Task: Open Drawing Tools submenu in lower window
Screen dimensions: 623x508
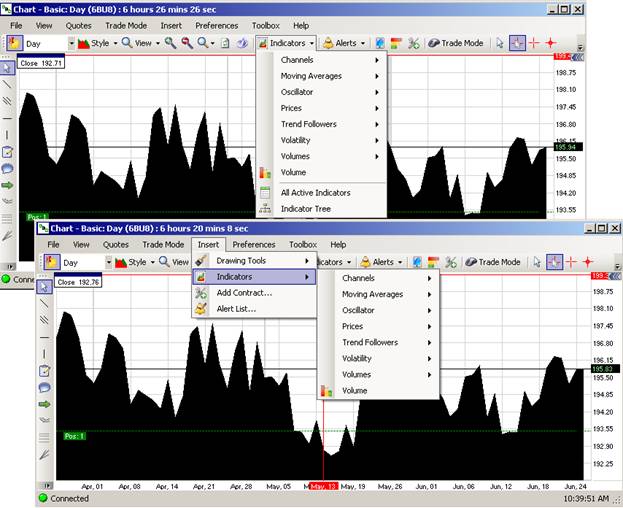Action: pyautogui.click(x=254, y=261)
